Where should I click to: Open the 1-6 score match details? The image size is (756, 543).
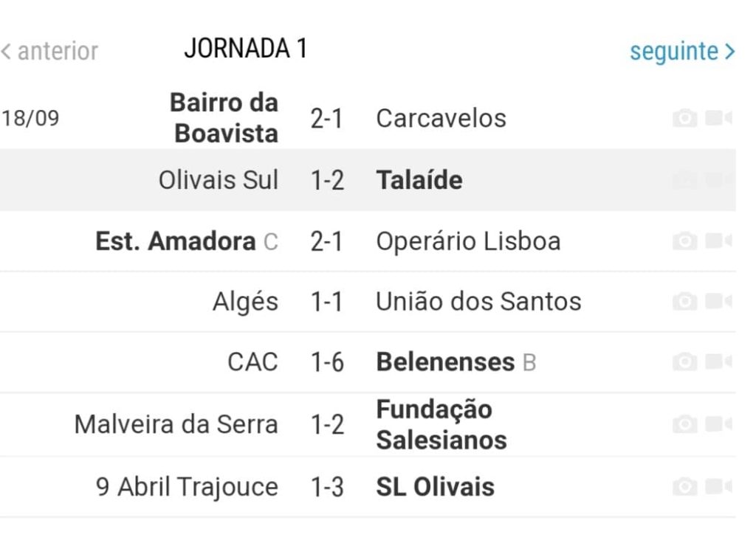pyautogui.click(x=327, y=362)
